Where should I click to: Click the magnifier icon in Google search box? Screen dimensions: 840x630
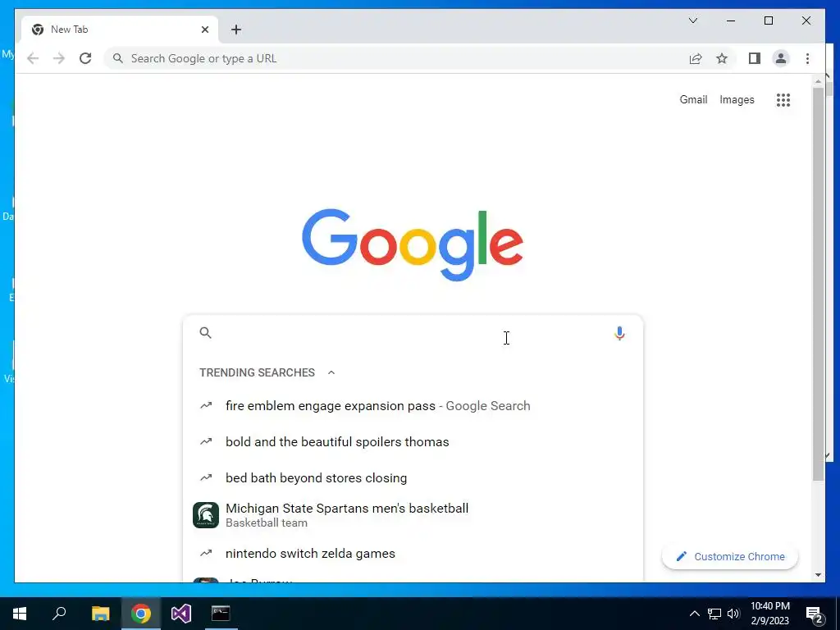pyautogui.click(x=206, y=333)
